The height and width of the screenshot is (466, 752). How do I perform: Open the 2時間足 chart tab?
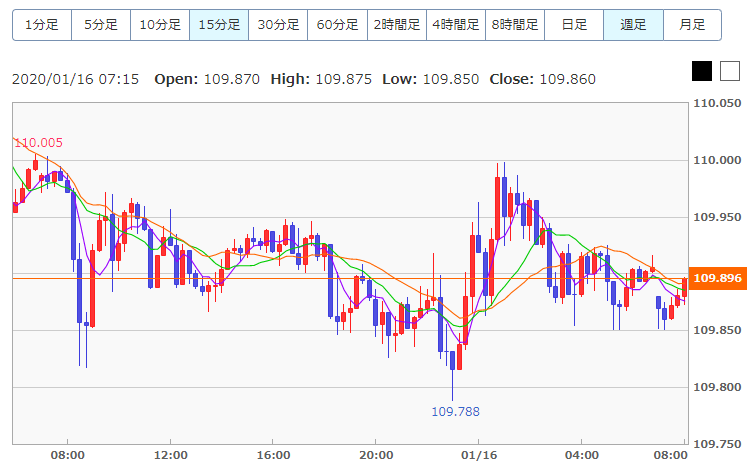tap(397, 25)
